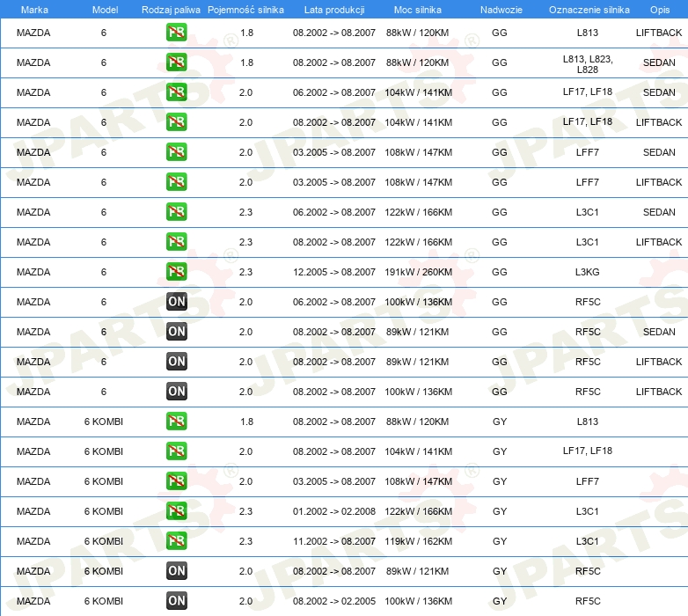Screen dimensions: 688x616
Task: Click the 191kW / 260KM engine power cell
Action: coord(419,272)
